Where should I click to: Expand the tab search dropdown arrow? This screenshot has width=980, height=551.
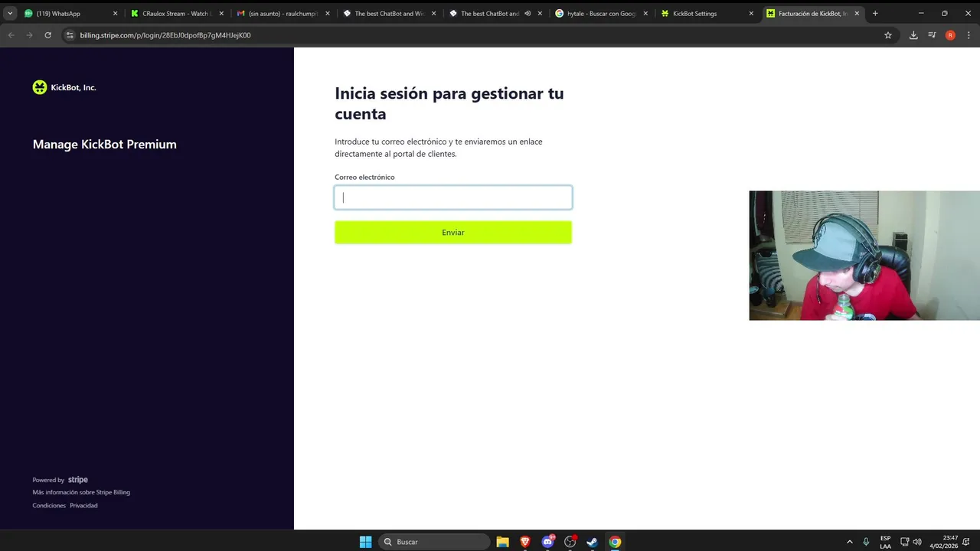(11, 13)
